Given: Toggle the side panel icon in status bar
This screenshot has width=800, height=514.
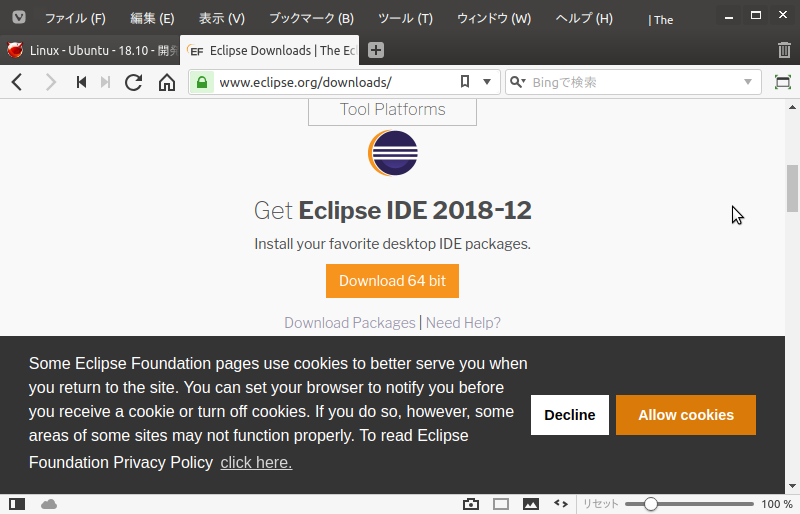Looking at the screenshot, I should [x=17, y=504].
